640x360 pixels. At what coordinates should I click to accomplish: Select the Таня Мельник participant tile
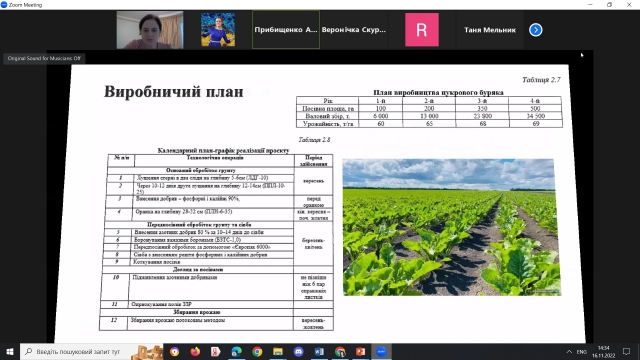[x=490, y=30]
